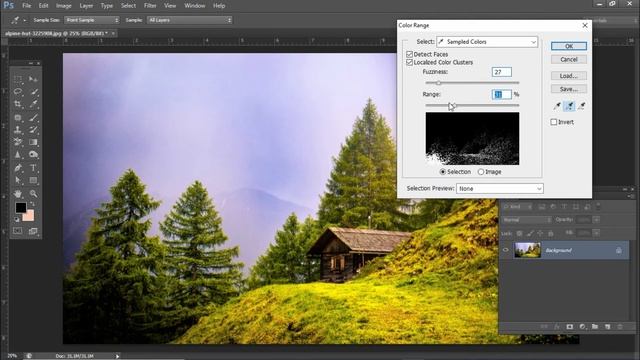Create new group folder icon
The image size is (640, 360).
click(x=595, y=327)
